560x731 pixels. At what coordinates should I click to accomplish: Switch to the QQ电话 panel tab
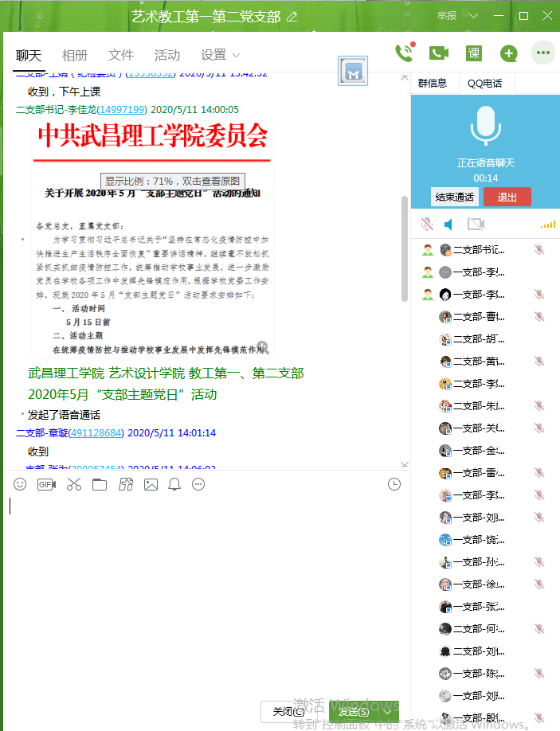pyautogui.click(x=485, y=84)
